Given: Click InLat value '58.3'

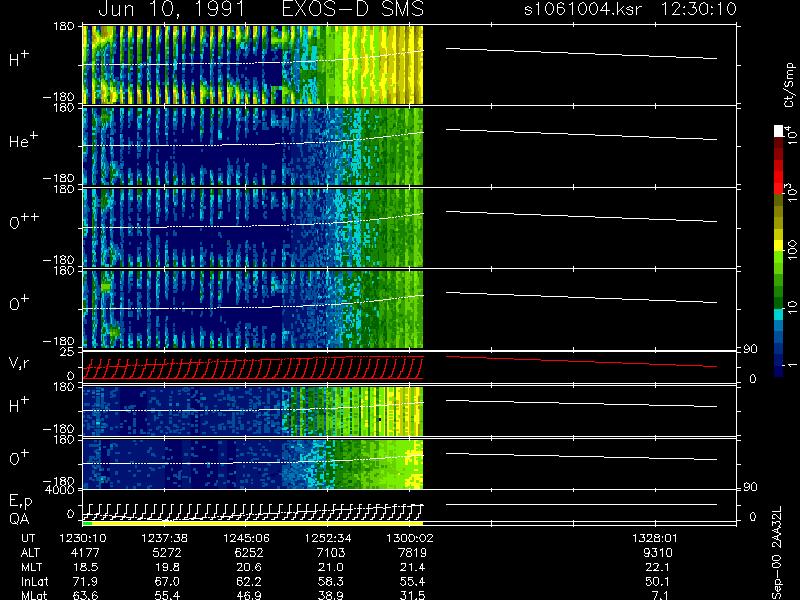Looking at the screenshot, I should coord(331,581).
